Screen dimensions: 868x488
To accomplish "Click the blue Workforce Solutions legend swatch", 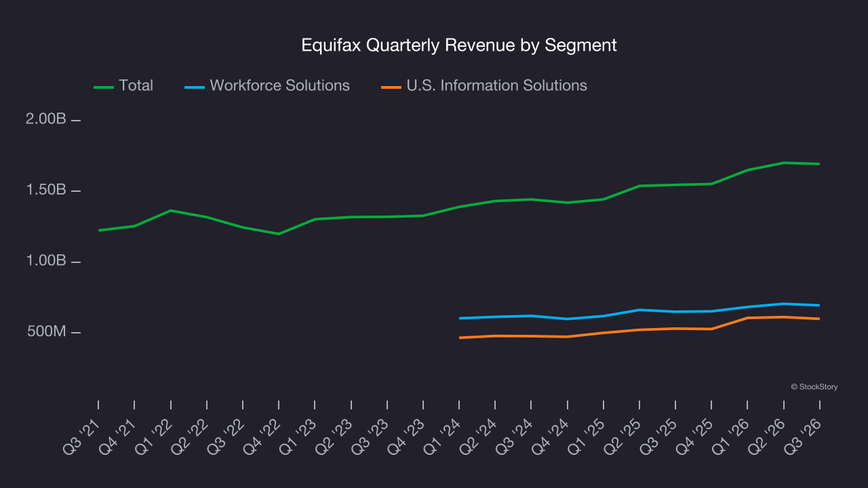I will coord(194,87).
